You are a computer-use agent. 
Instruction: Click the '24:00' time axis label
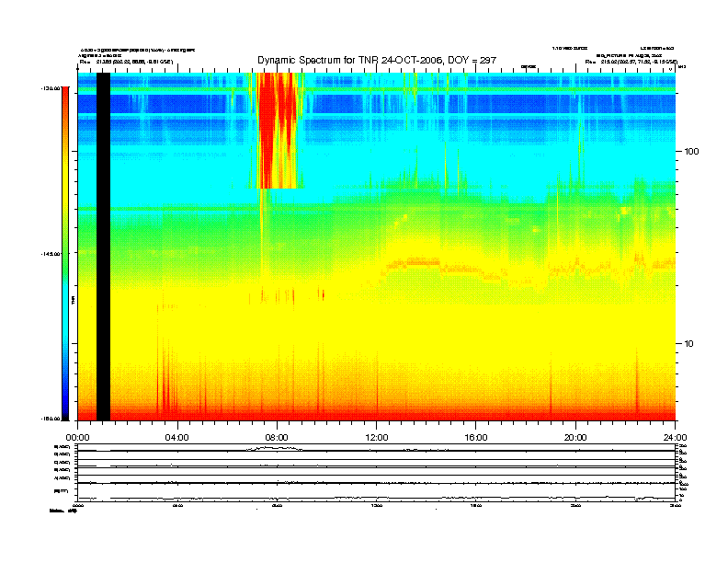(675, 438)
